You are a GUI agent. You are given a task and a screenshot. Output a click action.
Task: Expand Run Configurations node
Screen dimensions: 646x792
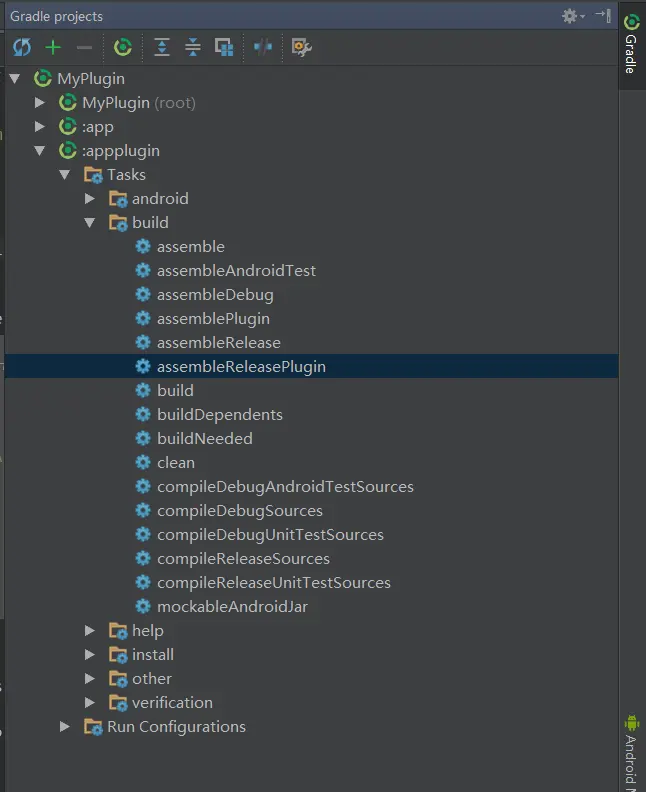point(65,726)
